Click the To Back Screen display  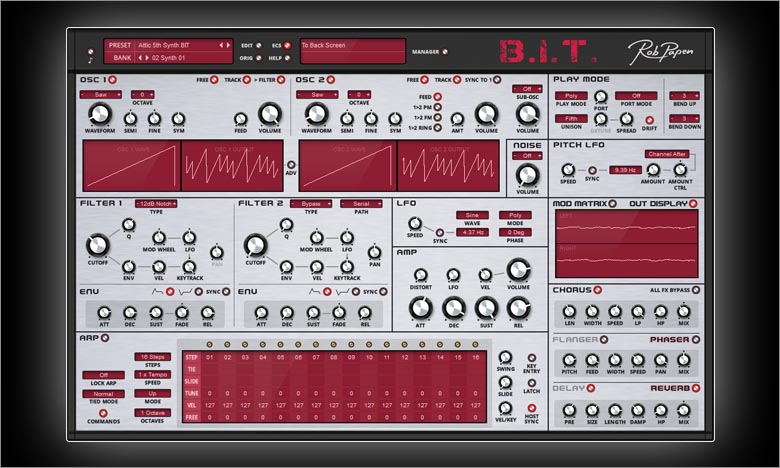tap(353, 51)
